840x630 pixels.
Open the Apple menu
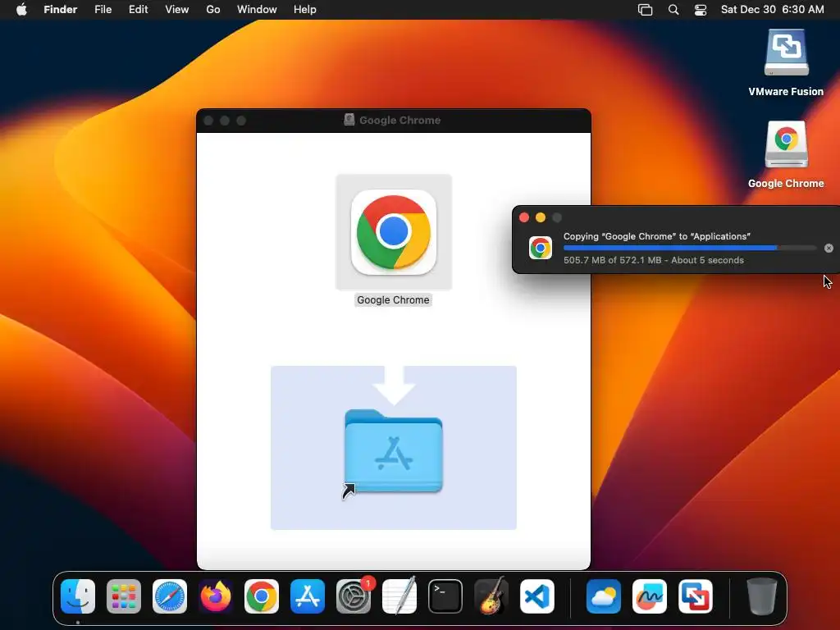point(21,10)
